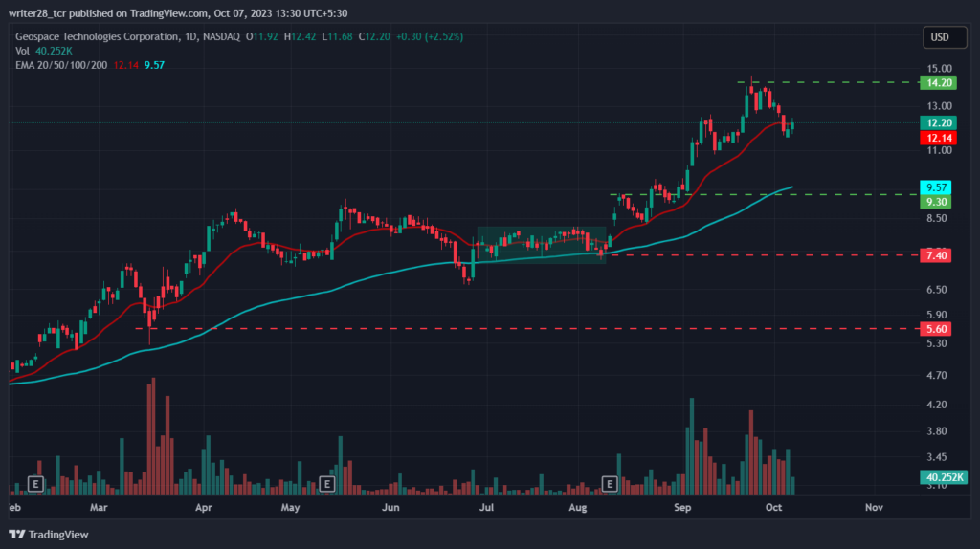Click the Sep label on time axis
The image size is (980, 549).
coord(682,507)
